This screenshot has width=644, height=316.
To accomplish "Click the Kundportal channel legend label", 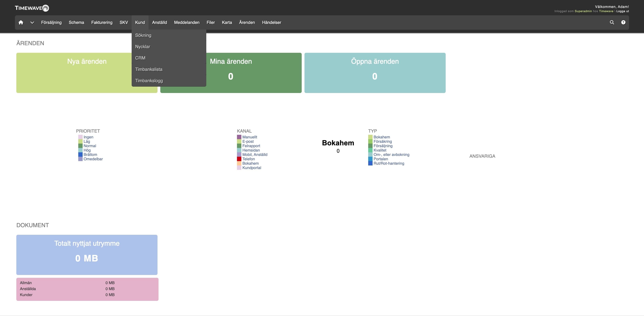I will (x=252, y=168).
